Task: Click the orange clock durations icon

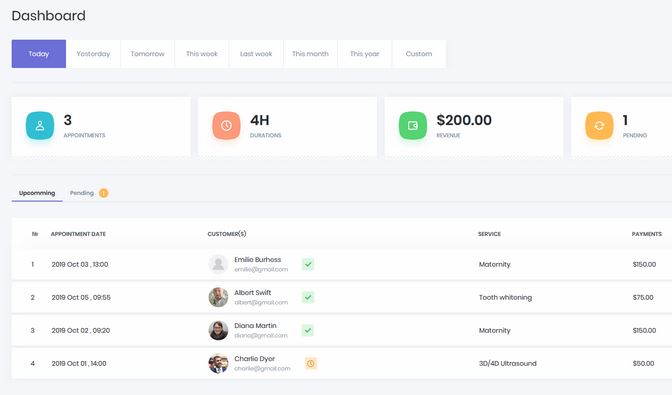Action: [226, 126]
